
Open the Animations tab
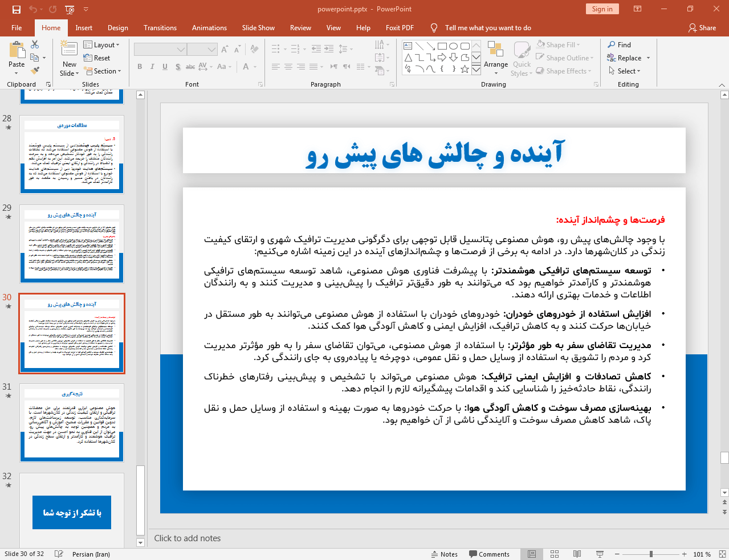pyautogui.click(x=209, y=27)
